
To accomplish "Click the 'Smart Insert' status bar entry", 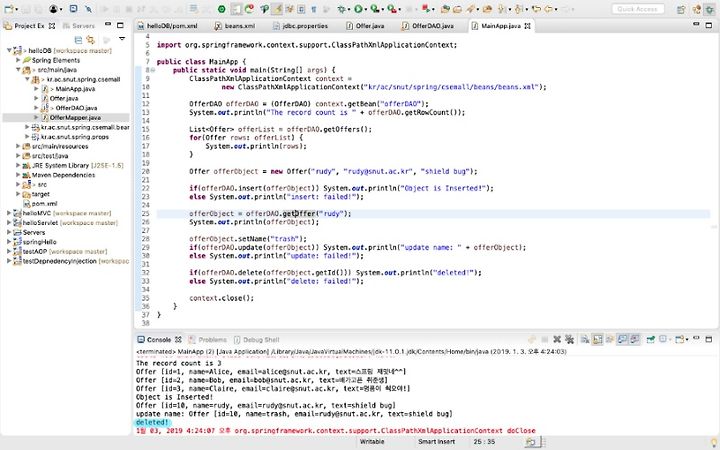I will (436, 442).
